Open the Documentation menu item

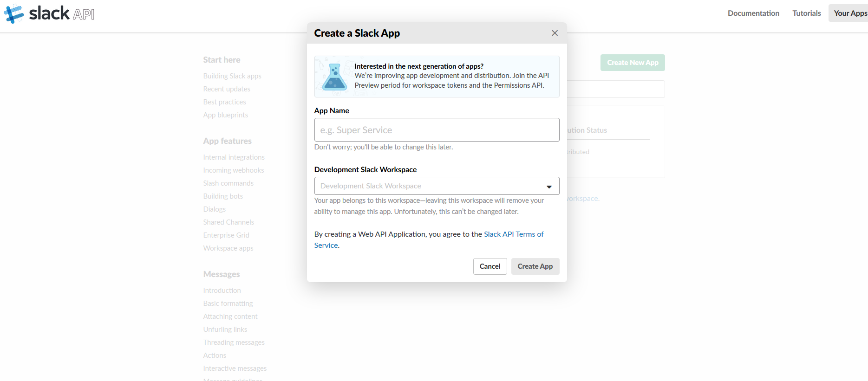(753, 13)
